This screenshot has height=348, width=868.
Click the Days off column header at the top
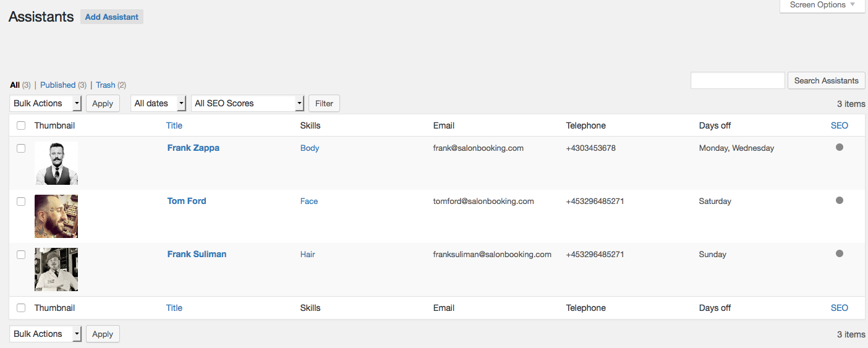point(715,125)
